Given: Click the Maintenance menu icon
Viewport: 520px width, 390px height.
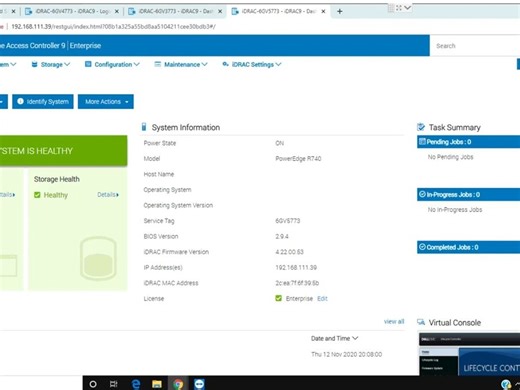Looking at the screenshot, I should [158, 64].
